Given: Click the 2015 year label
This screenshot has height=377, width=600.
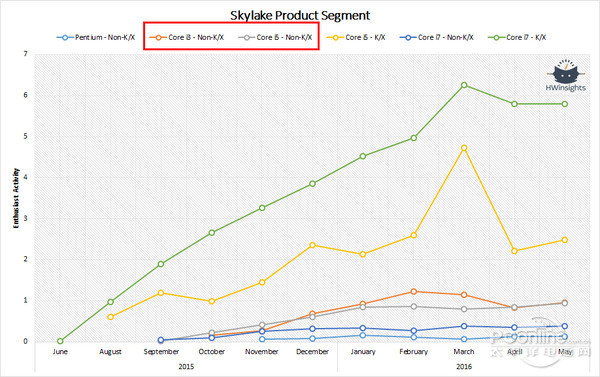Looking at the screenshot, I should click(186, 367).
